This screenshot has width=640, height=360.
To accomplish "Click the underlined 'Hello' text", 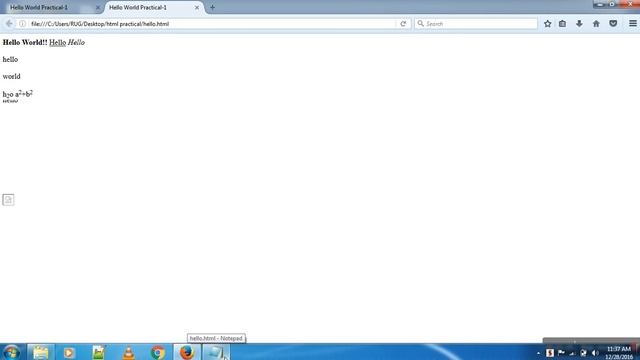I will (58, 42).
